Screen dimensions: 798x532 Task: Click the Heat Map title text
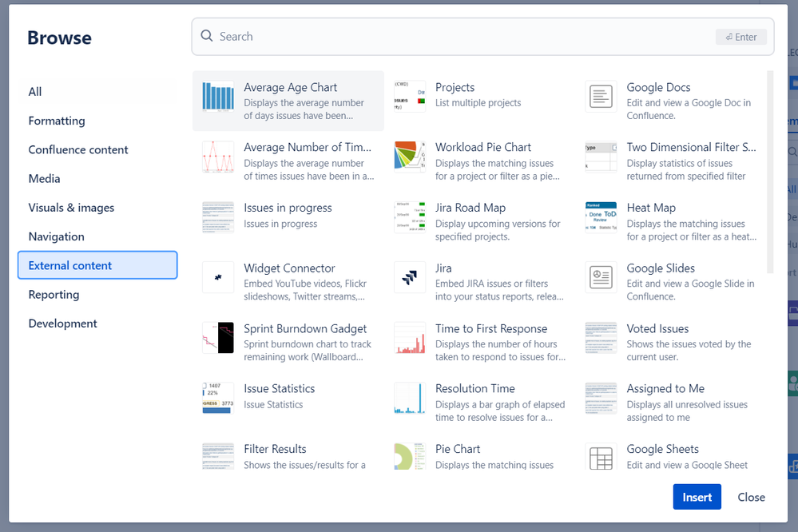pyautogui.click(x=651, y=208)
